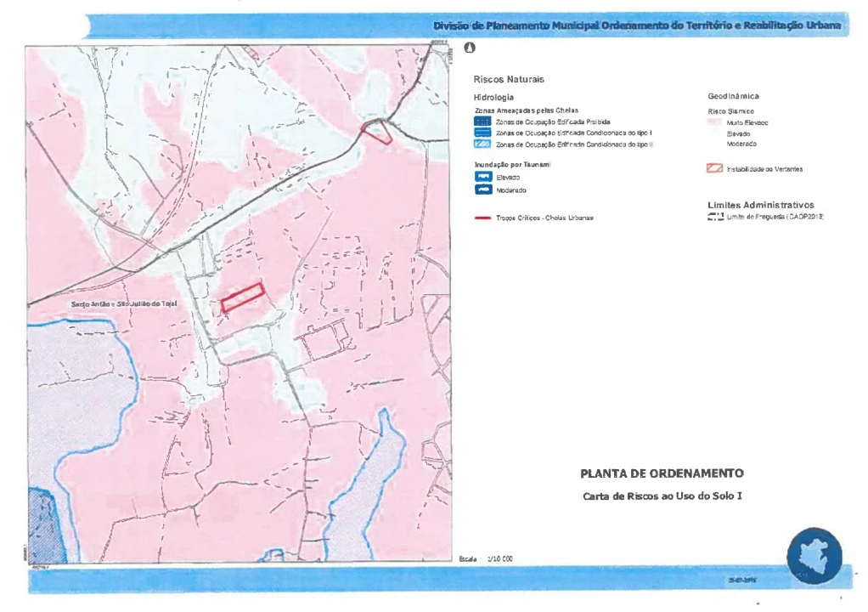Click the Ocupação Condicionada tipo I swatch
Image resolution: width=868 pixels, height=612 pixels.
click(x=483, y=133)
